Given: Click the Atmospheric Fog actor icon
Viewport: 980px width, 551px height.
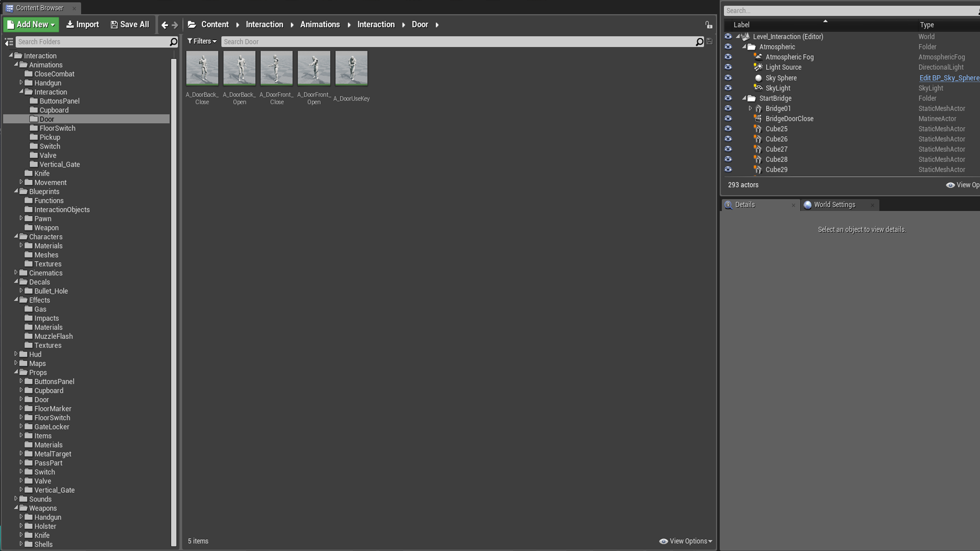Looking at the screenshot, I should [x=757, y=57].
